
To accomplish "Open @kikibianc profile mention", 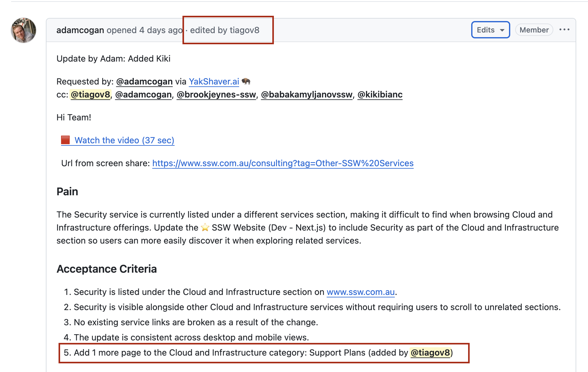I will (380, 95).
